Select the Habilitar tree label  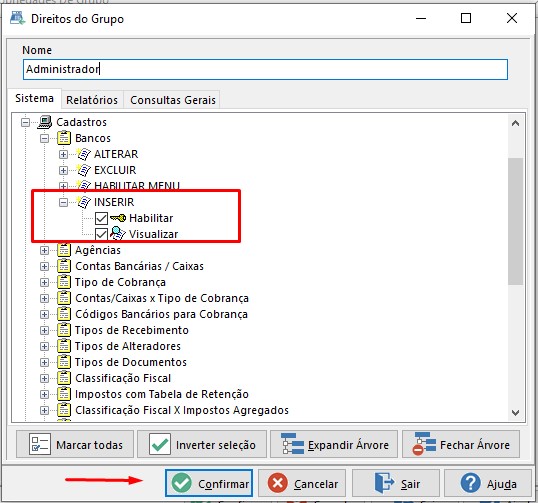click(151, 218)
